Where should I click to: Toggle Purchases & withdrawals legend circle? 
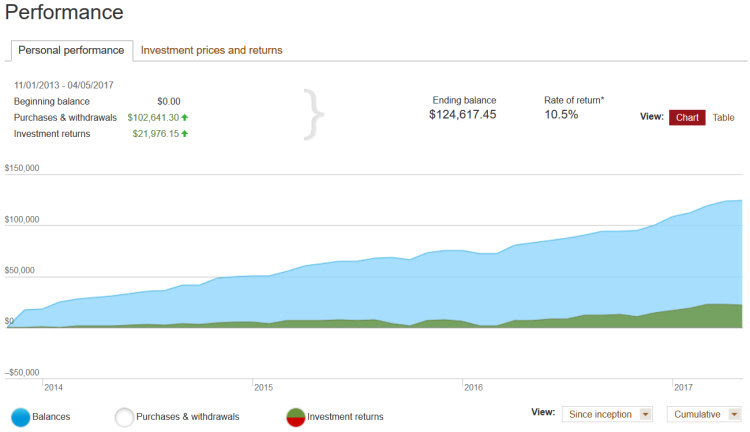124,417
